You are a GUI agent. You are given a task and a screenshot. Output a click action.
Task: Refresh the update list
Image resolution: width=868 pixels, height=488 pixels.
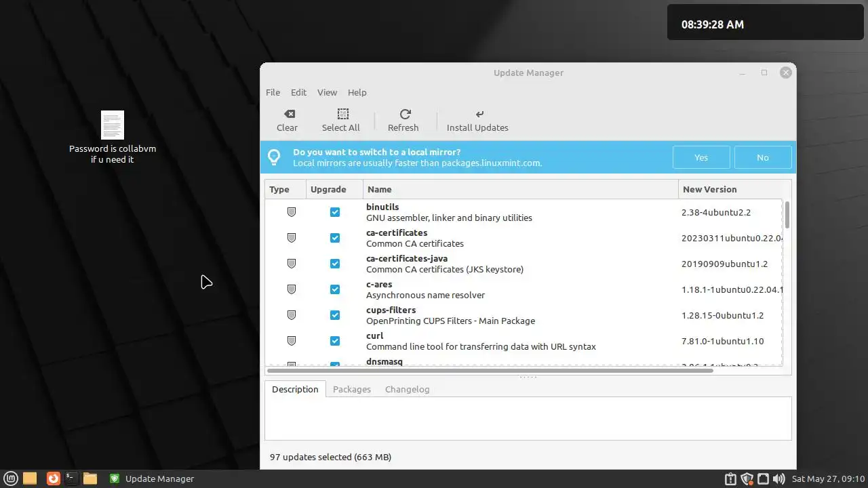[x=403, y=121]
